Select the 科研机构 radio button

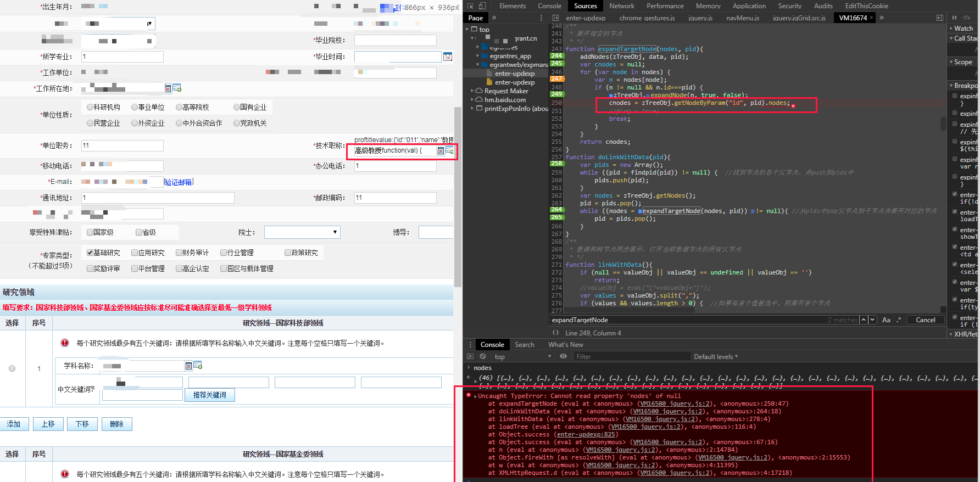[90, 107]
